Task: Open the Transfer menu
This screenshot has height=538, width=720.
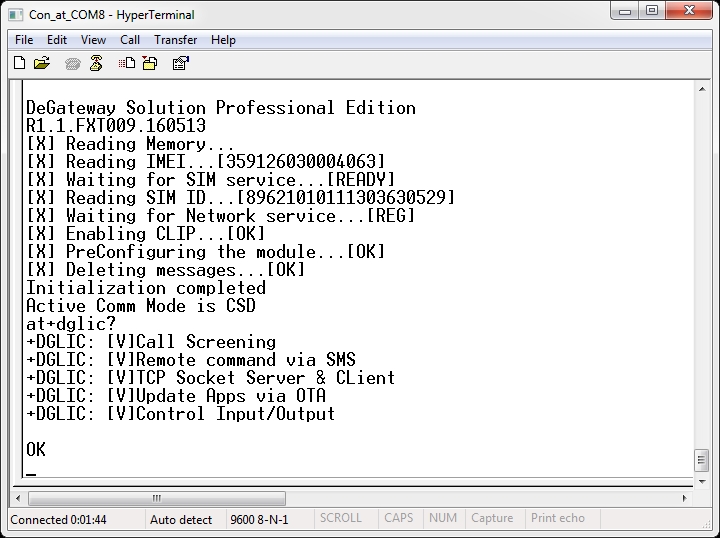Action: click(x=175, y=40)
